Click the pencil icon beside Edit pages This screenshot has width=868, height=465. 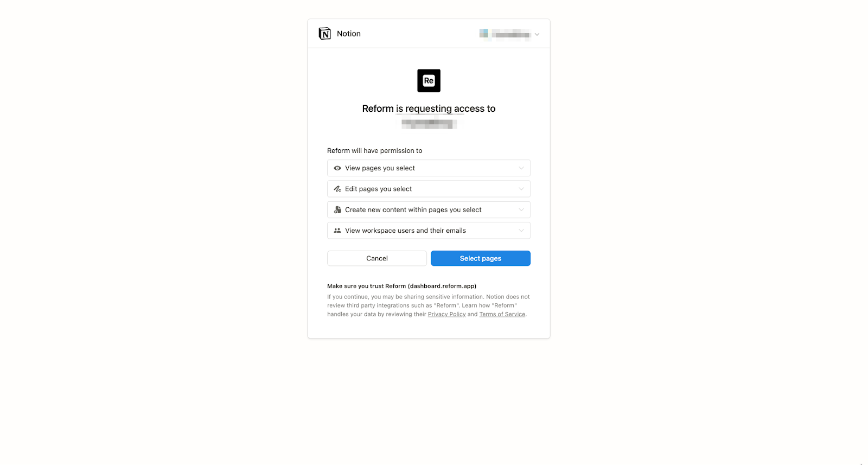tap(337, 189)
